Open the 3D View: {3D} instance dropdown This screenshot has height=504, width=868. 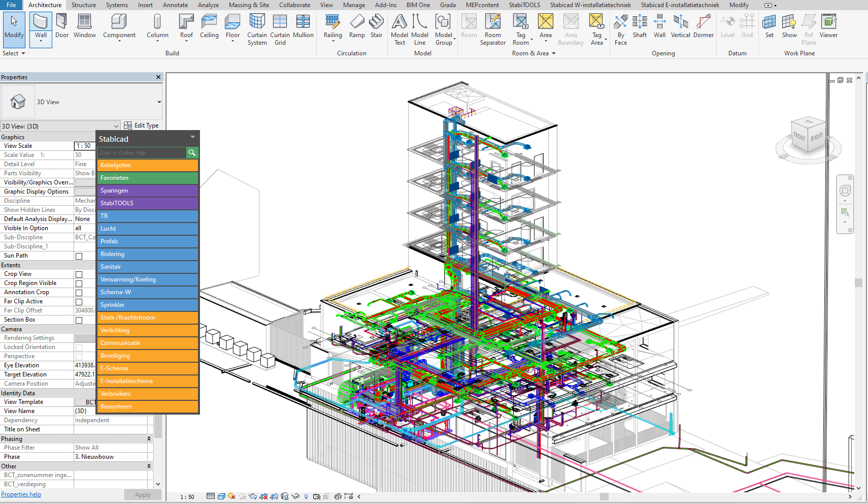[x=116, y=126]
